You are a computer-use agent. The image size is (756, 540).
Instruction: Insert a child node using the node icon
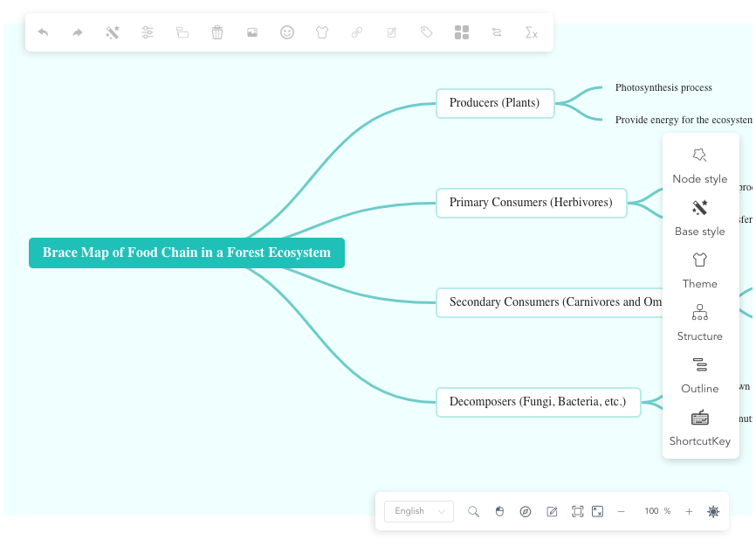click(182, 32)
